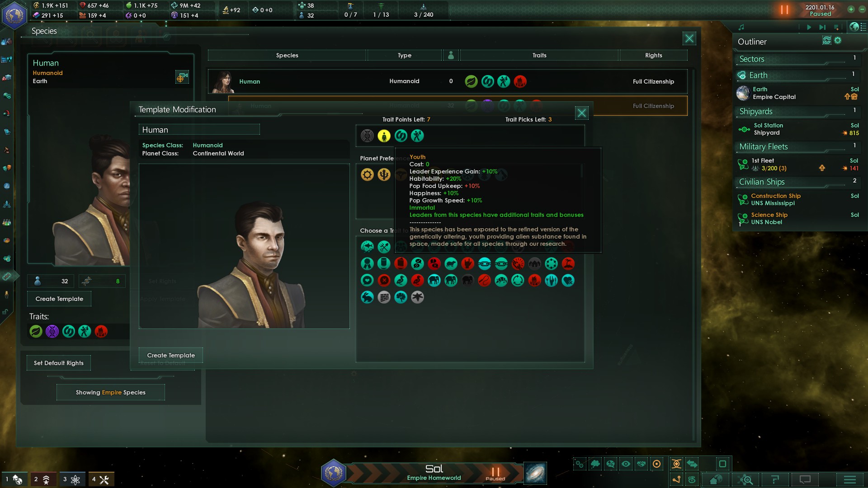Toggle the diplomatic handshake map mode
The width and height of the screenshot is (868, 488).
click(x=641, y=464)
